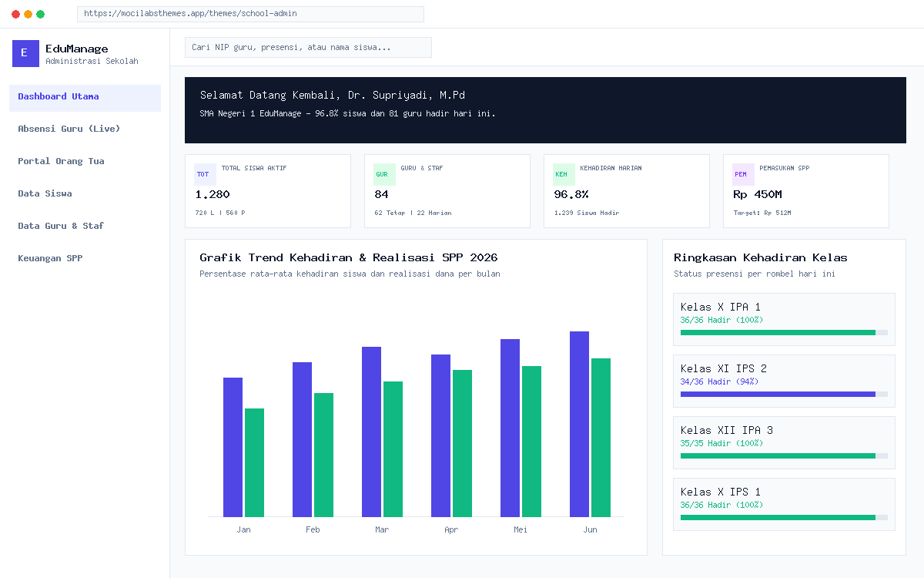Click the "62 Tetap | 22 Harian" text
This screenshot has width=924, height=578.
point(413,213)
